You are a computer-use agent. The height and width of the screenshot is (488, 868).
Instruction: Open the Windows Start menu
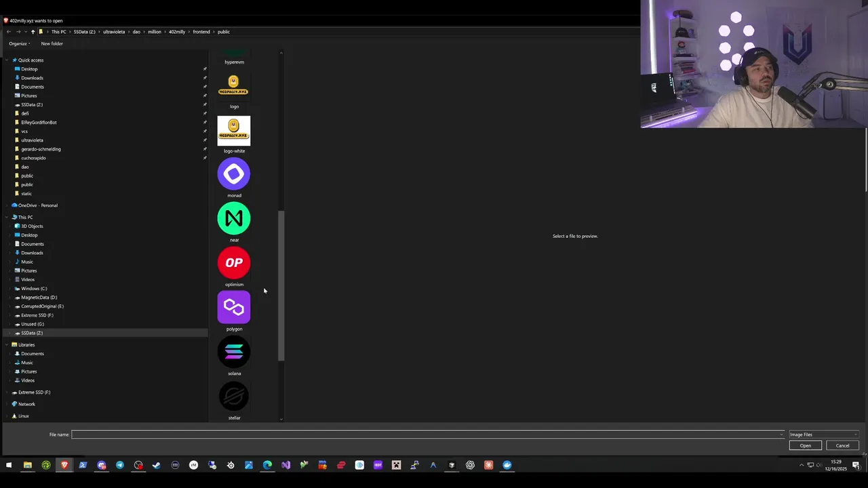(9, 465)
